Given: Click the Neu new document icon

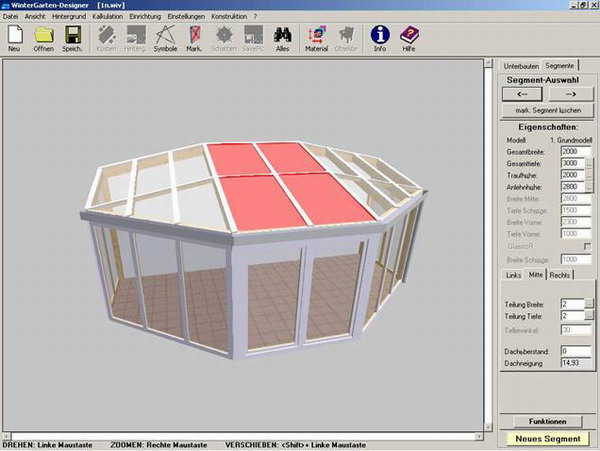Looking at the screenshot, I should click(x=14, y=37).
